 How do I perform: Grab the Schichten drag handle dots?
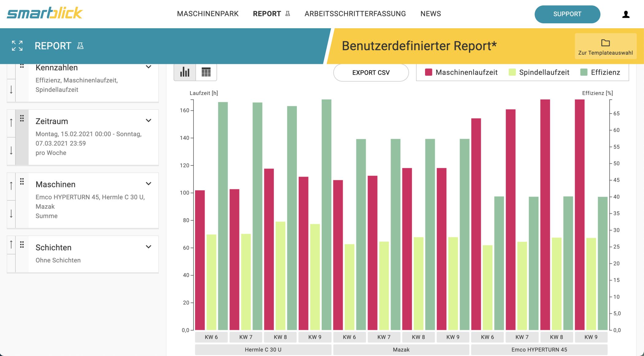(22, 245)
